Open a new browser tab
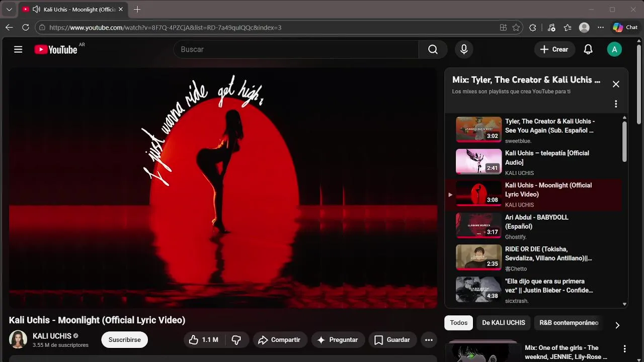This screenshot has height=362, width=644. tap(137, 10)
